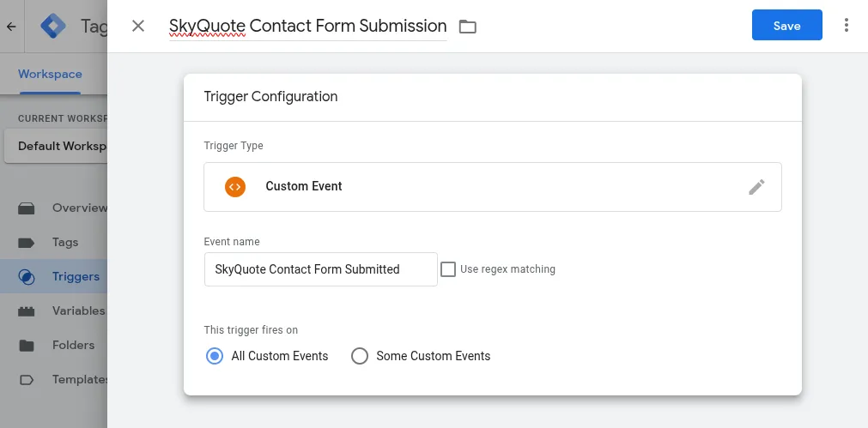The height and width of the screenshot is (428, 868).
Task: Open Tags in the sidebar
Action: [x=54, y=242]
